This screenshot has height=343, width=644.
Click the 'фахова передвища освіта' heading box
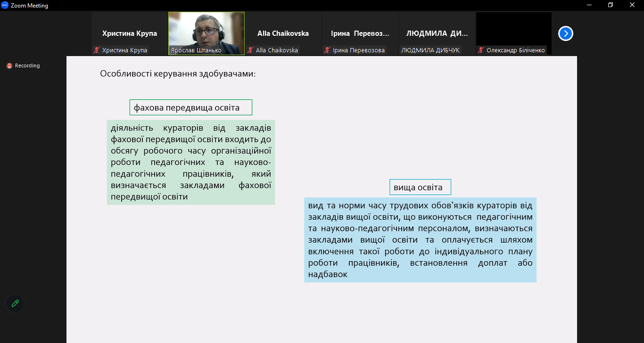tap(191, 107)
